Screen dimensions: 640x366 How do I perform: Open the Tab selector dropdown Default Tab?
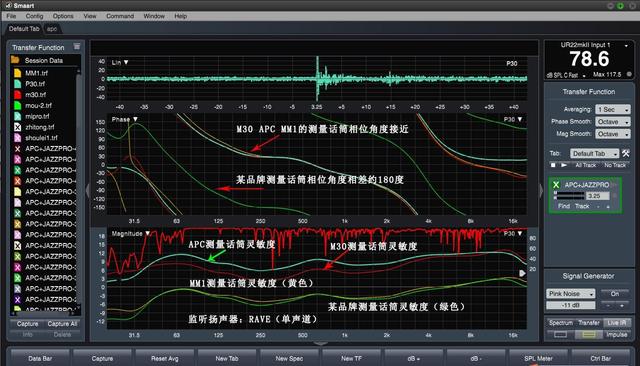[594, 153]
